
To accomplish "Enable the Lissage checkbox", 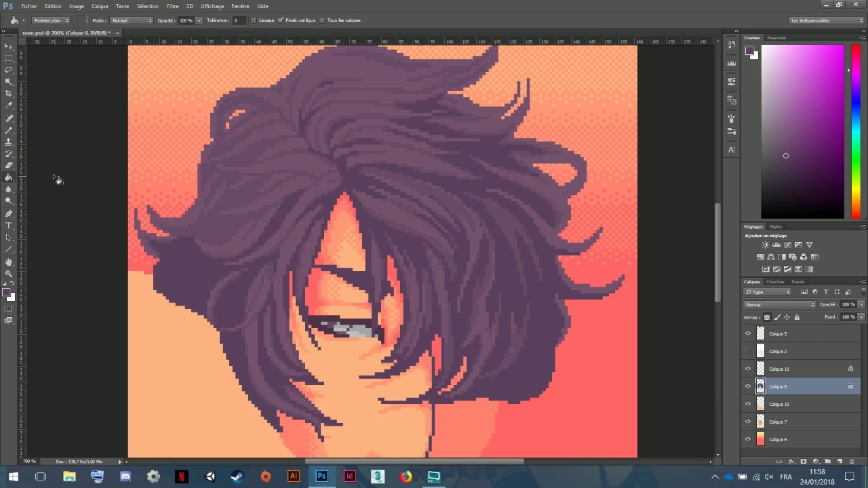I will (254, 20).
